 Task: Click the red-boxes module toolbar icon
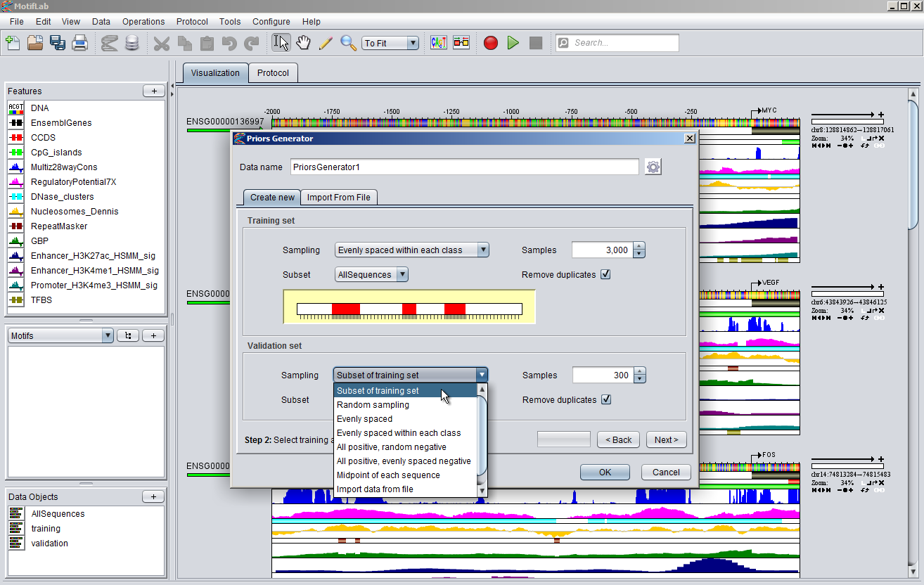click(x=461, y=43)
